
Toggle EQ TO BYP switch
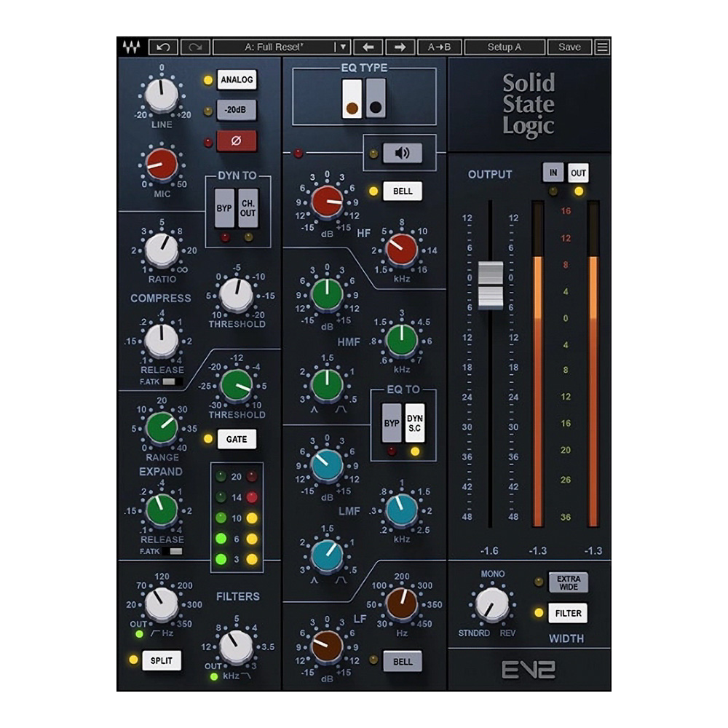tap(392, 422)
